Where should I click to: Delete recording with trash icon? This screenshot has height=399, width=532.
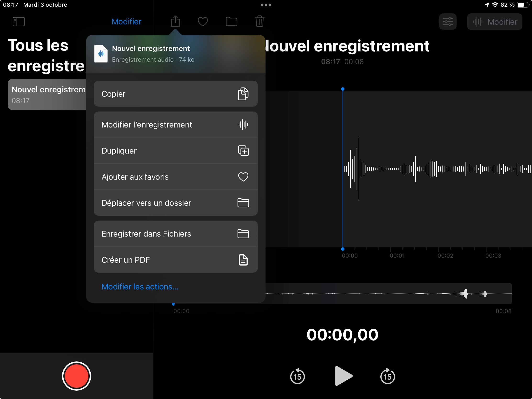pyautogui.click(x=260, y=22)
